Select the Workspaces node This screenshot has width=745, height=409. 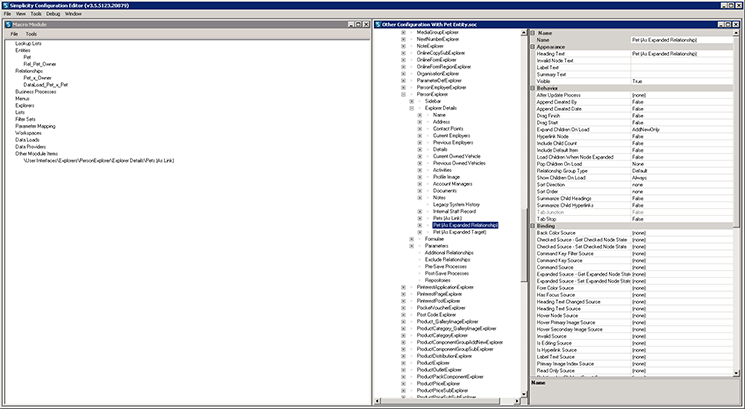(28, 133)
